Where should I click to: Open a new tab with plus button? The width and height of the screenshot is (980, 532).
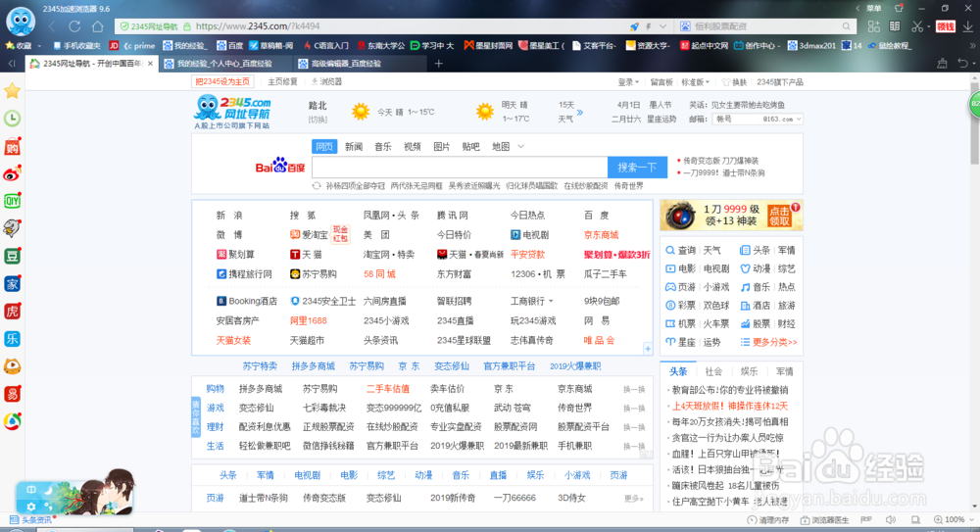tap(439, 63)
